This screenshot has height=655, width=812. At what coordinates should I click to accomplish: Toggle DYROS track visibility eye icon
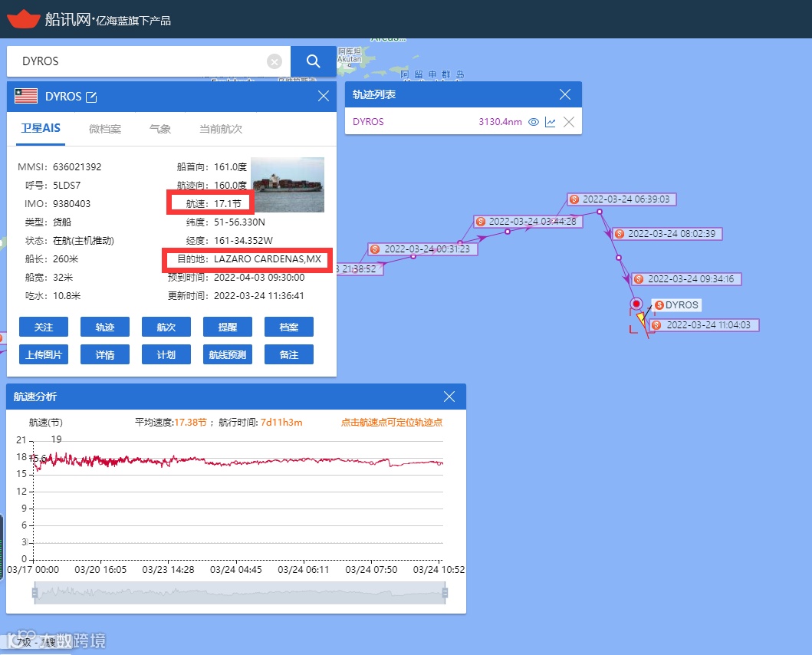pyautogui.click(x=534, y=122)
